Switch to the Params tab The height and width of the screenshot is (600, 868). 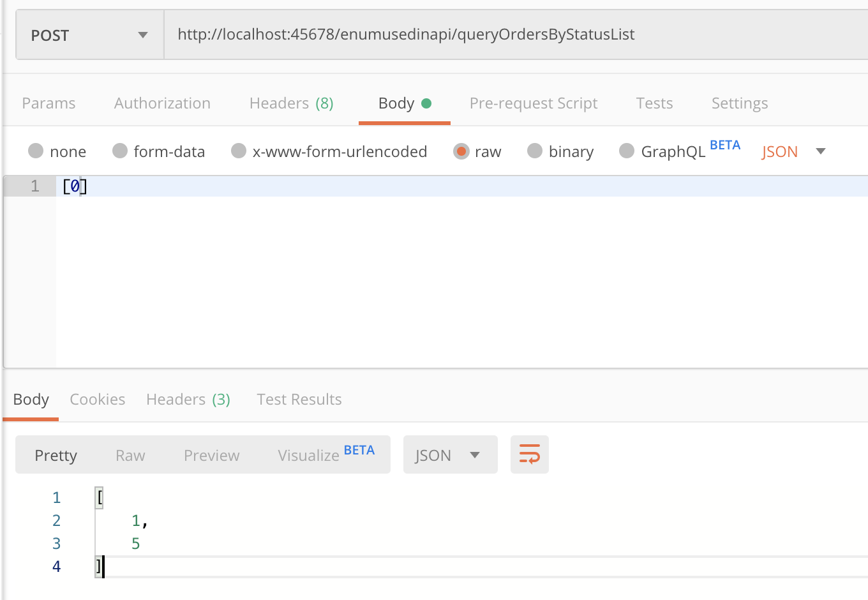pyautogui.click(x=49, y=103)
